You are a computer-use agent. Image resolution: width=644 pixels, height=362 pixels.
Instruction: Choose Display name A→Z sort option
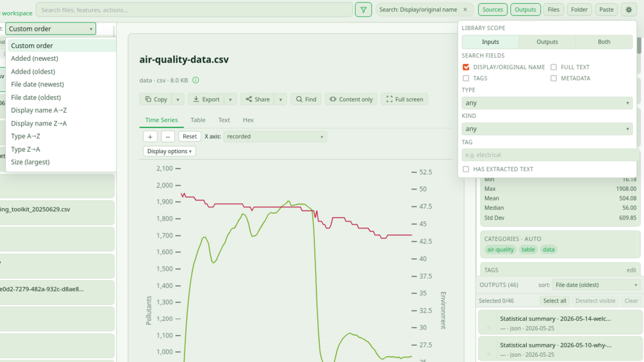pyautogui.click(x=38, y=110)
